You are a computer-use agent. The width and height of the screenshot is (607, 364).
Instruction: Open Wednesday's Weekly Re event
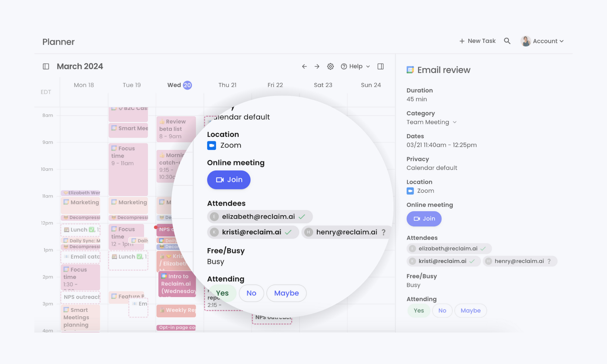tap(176, 311)
